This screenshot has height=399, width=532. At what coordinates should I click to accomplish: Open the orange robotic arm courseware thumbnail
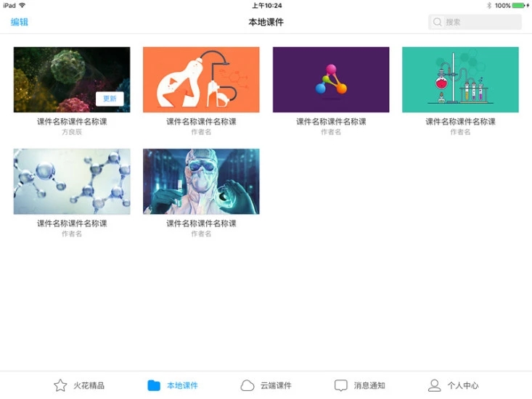coord(201,80)
